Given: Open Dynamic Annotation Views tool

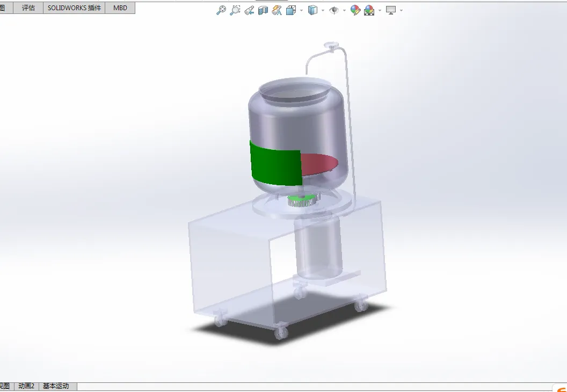Looking at the screenshot, I should (277, 10).
